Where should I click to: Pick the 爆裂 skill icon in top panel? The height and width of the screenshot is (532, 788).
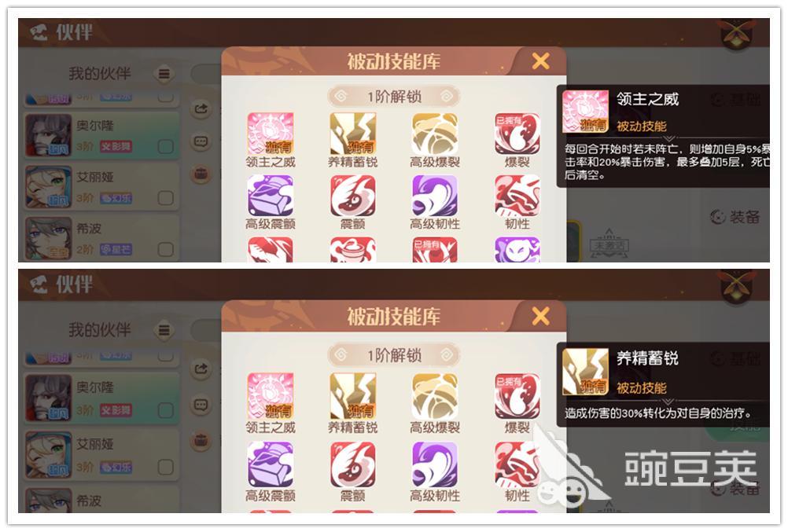click(x=517, y=134)
